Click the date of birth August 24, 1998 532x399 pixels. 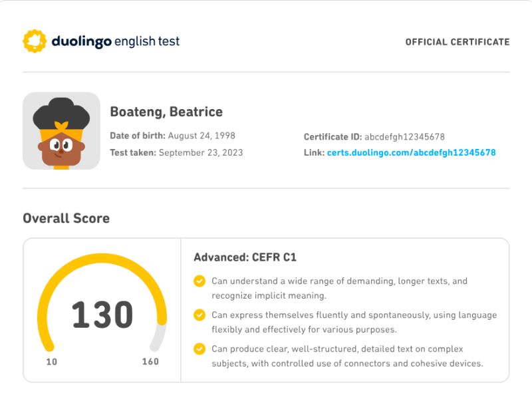tap(201, 136)
